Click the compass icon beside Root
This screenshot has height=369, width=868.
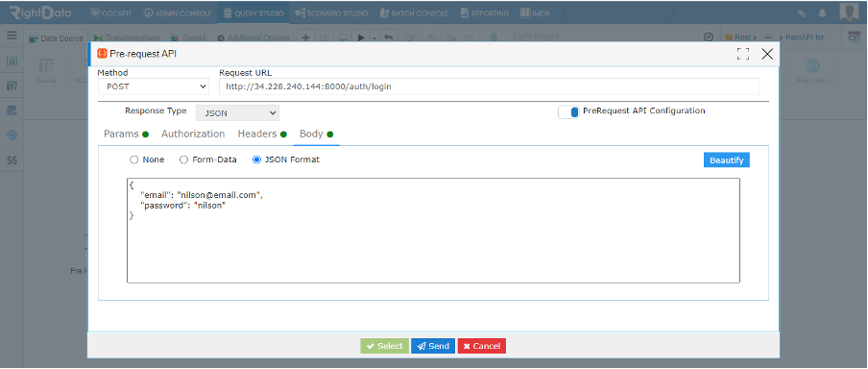[708, 37]
